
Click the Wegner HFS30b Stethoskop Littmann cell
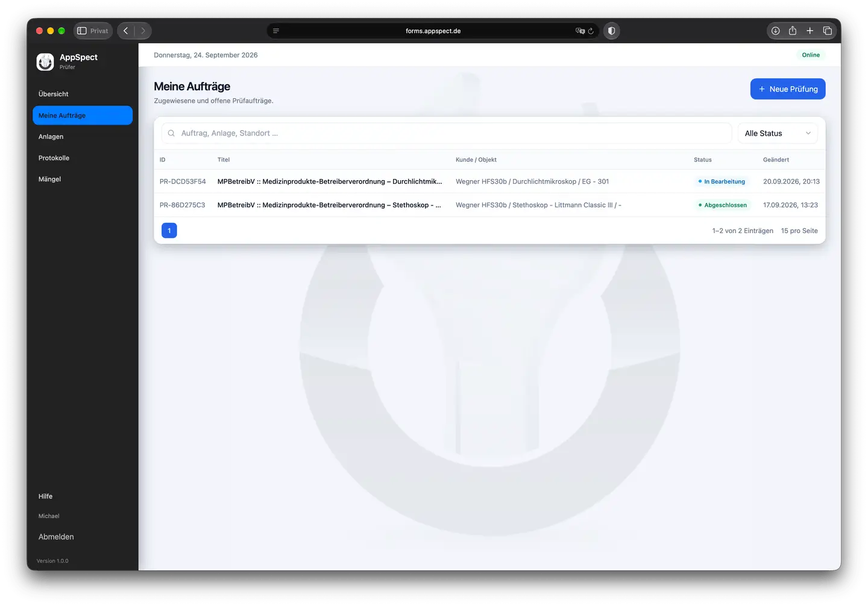point(538,205)
